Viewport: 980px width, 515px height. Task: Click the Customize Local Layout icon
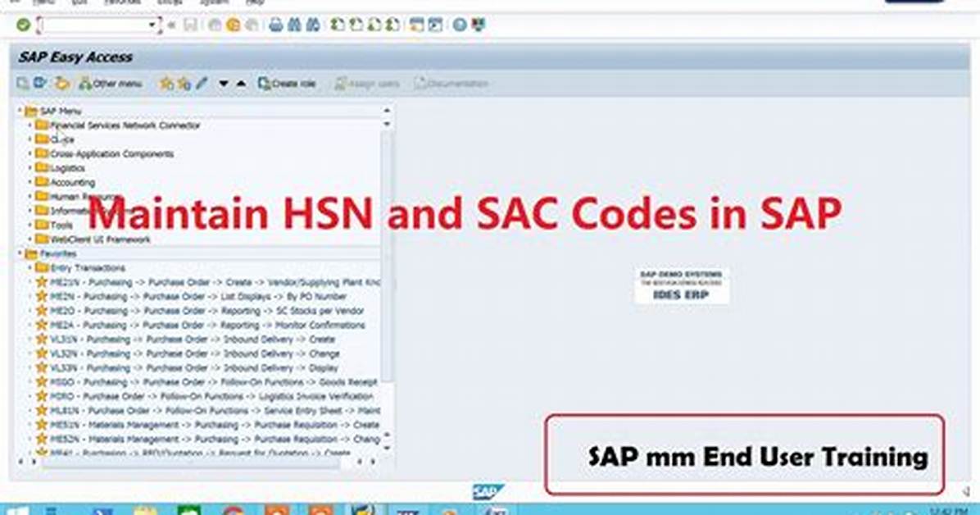tap(479, 25)
